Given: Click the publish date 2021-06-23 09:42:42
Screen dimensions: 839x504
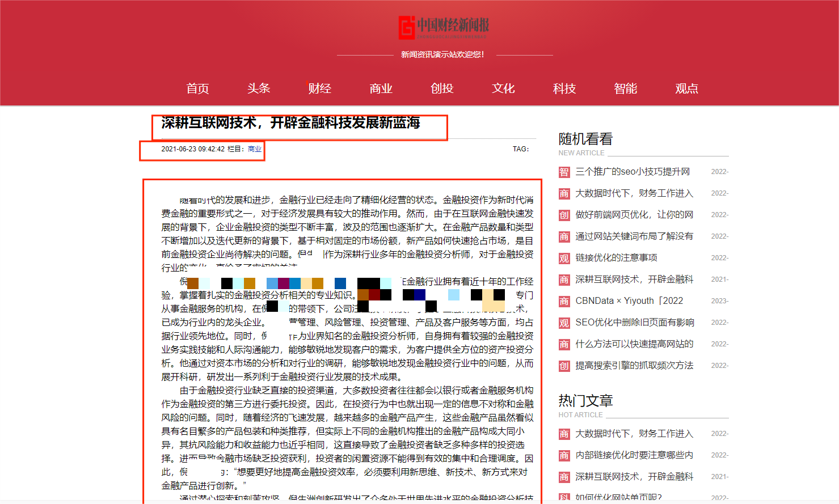Looking at the screenshot, I should tap(193, 149).
